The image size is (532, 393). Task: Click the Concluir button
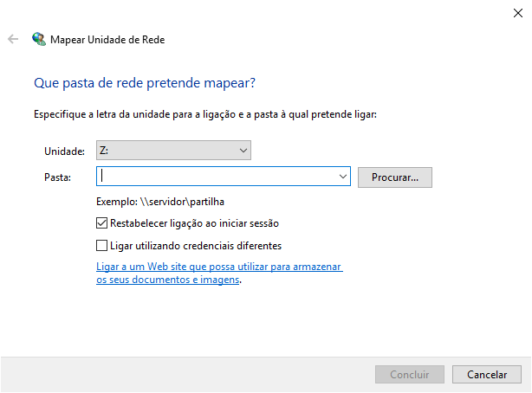pyautogui.click(x=410, y=375)
